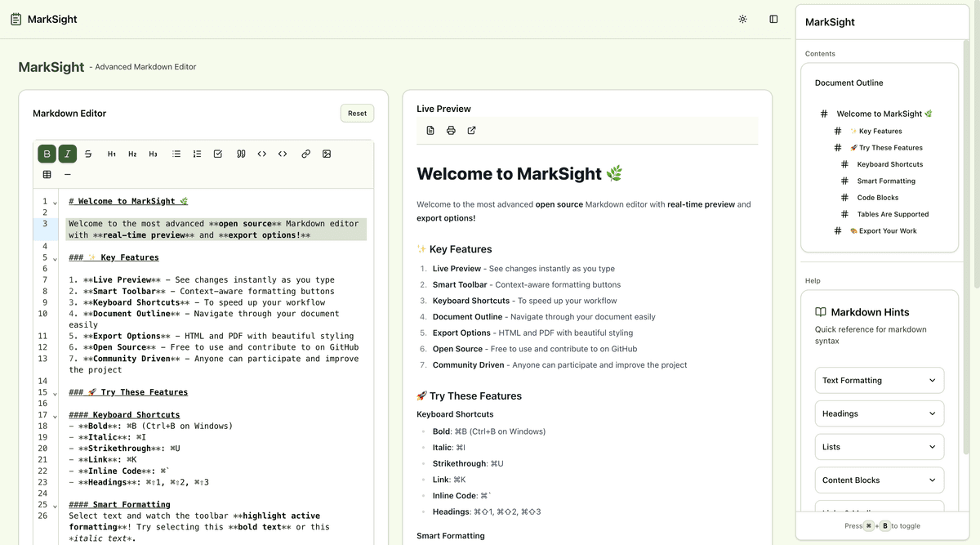This screenshot has height=545, width=980.
Task: Open the Content Blocks hints section
Action: tap(879, 480)
